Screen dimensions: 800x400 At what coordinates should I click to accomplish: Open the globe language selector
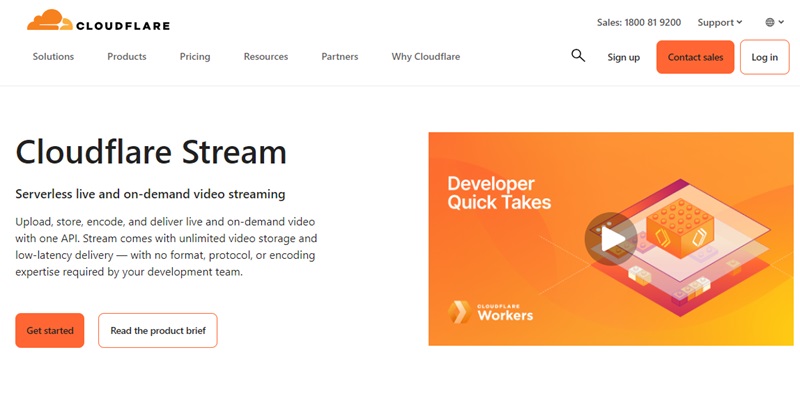(x=774, y=22)
